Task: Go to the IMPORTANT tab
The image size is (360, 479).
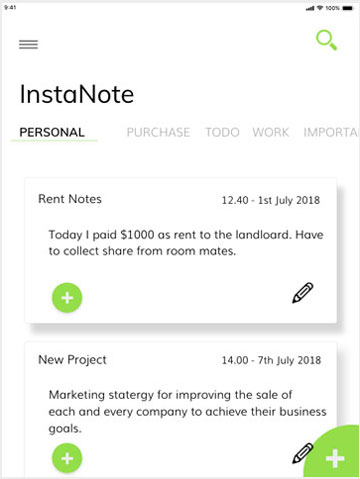Action: click(331, 132)
